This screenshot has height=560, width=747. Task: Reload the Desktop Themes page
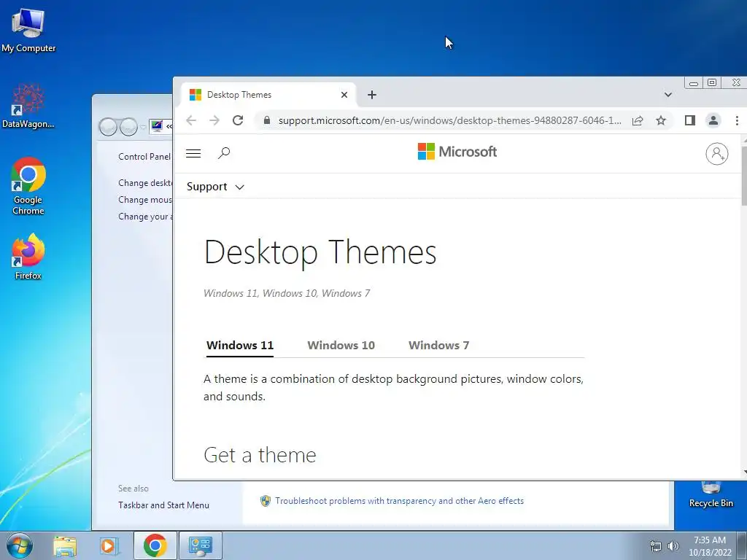(x=238, y=120)
